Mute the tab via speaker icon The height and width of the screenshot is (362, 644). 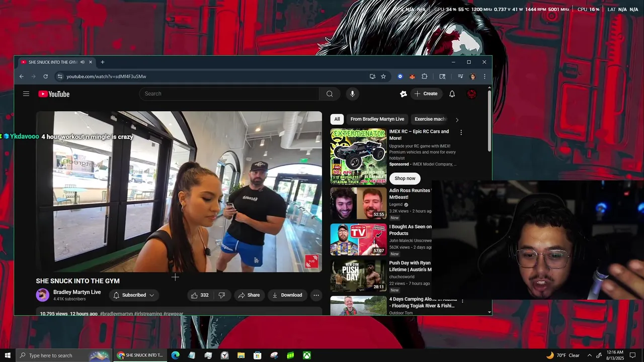[x=82, y=62]
